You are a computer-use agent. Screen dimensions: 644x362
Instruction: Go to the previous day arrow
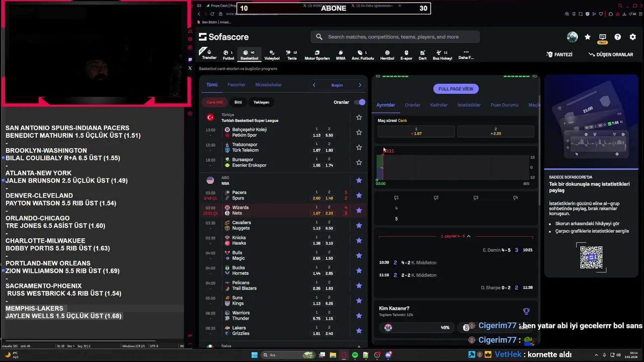point(314,85)
